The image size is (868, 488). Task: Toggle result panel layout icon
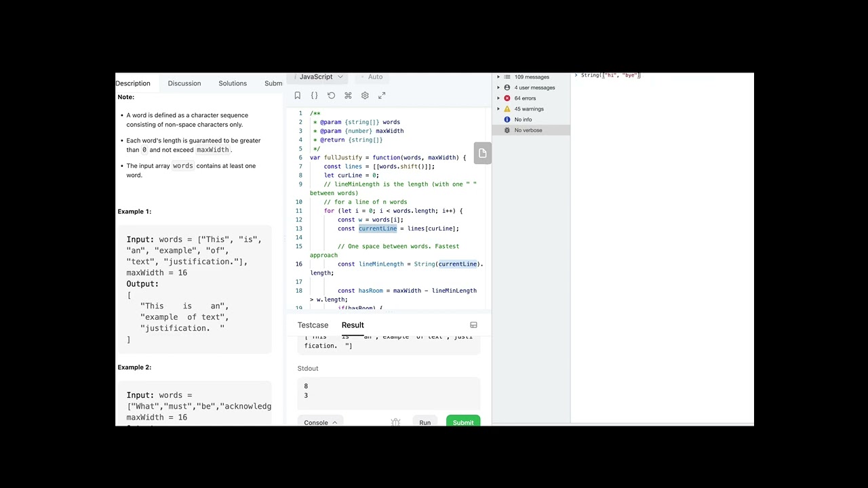click(x=473, y=325)
